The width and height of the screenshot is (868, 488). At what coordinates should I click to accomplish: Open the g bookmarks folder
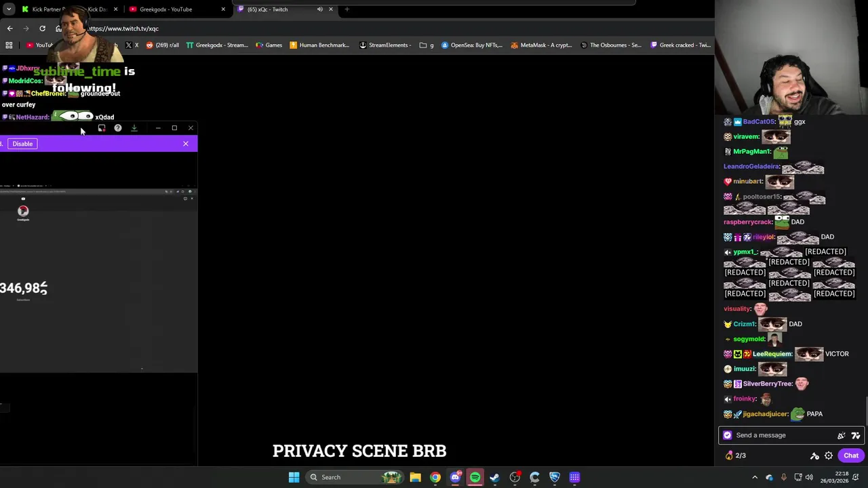(427, 45)
